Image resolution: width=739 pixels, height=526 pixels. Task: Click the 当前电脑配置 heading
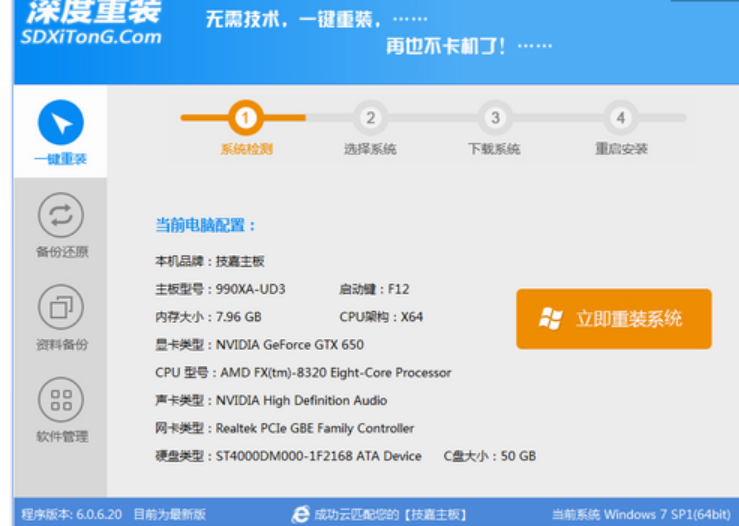point(205,225)
